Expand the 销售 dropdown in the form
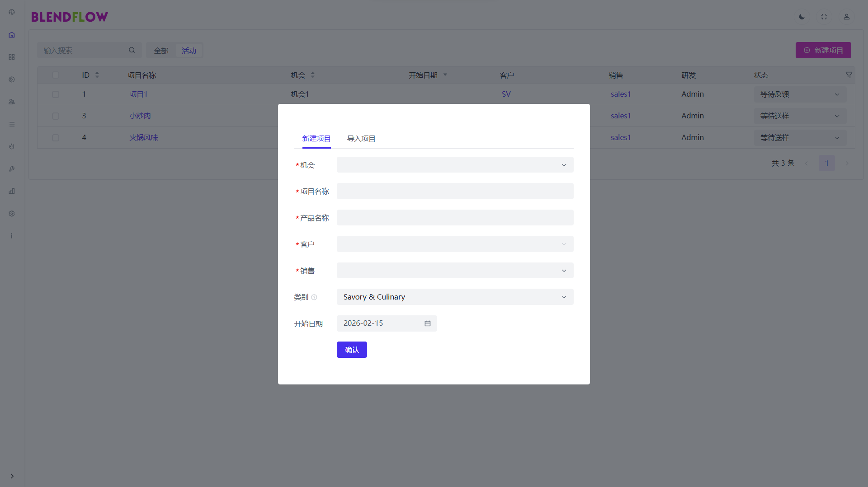 tap(455, 271)
